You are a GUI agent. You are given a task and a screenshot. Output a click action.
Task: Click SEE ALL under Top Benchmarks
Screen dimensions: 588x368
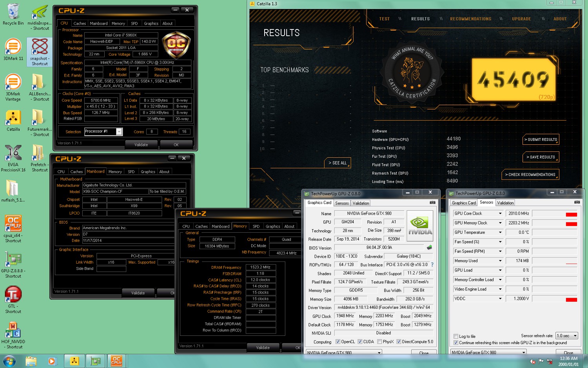(x=338, y=163)
